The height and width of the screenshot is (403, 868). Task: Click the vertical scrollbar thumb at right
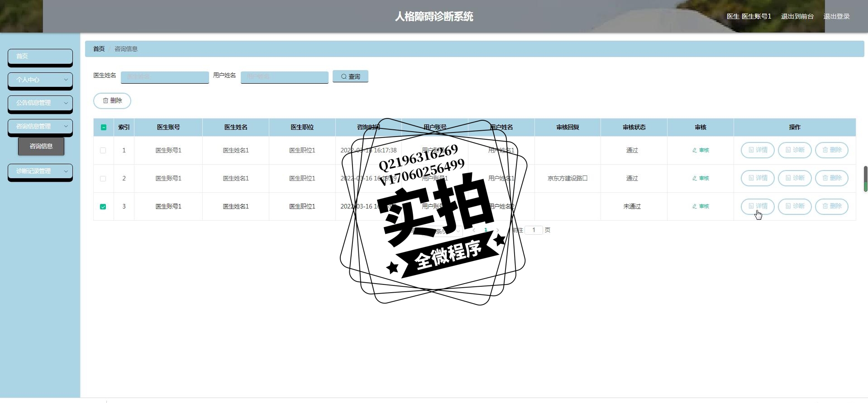coord(865,179)
